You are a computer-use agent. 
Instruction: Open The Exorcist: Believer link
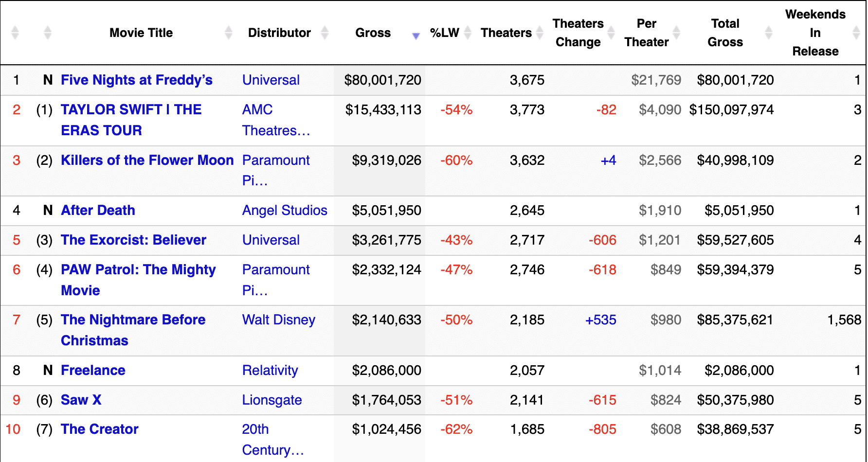(133, 240)
